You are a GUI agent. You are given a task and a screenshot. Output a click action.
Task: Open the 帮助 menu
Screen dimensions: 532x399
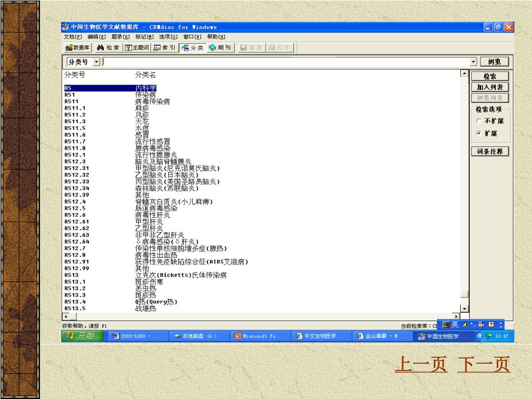click(x=216, y=37)
